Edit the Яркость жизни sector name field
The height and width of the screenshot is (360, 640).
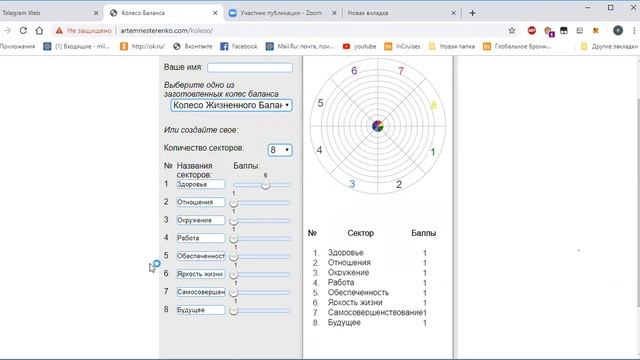click(x=200, y=274)
